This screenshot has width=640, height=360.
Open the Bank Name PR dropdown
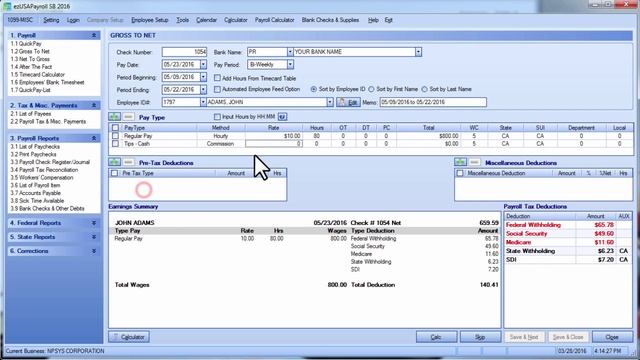[x=290, y=52]
